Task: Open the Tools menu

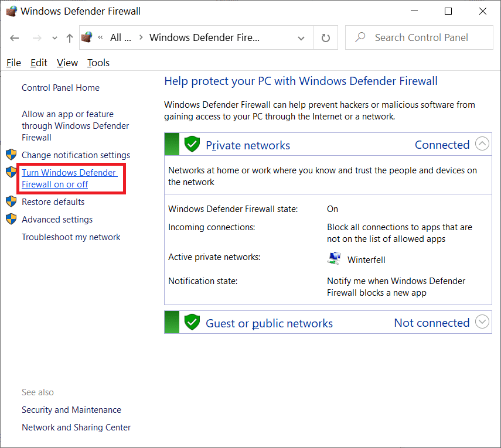Action: pos(98,63)
